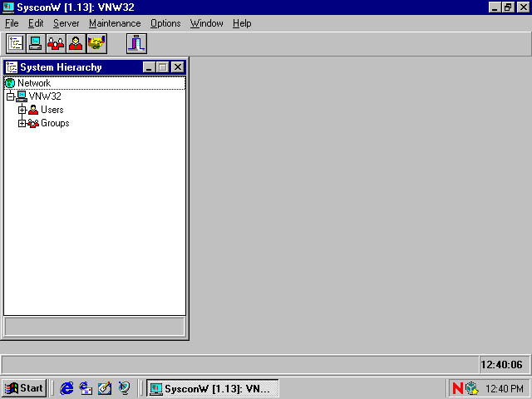The image size is (532, 399).
Task: Open the Window menu
Action: click(207, 23)
